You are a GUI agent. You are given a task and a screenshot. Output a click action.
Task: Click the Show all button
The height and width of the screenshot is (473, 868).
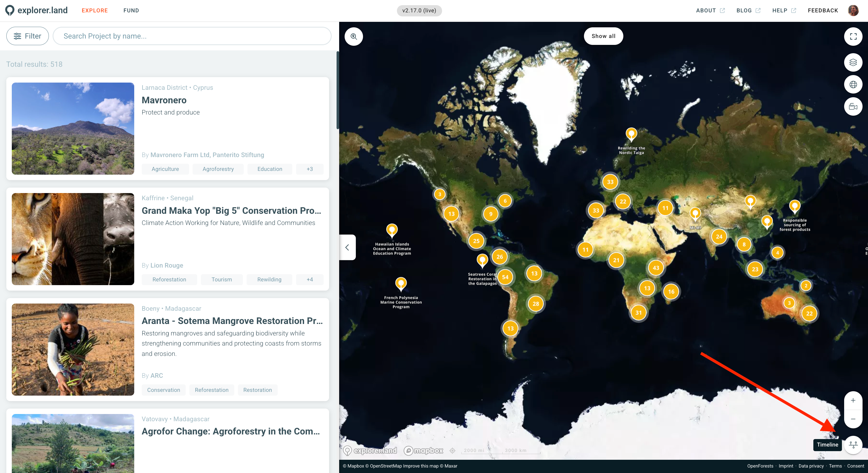pyautogui.click(x=604, y=36)
